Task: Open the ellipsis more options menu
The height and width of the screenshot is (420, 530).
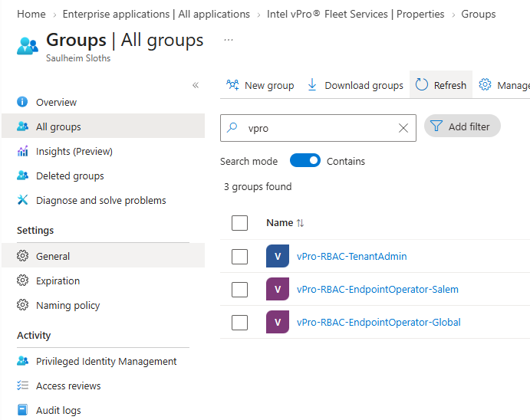Action: click(x=229, y=40)
